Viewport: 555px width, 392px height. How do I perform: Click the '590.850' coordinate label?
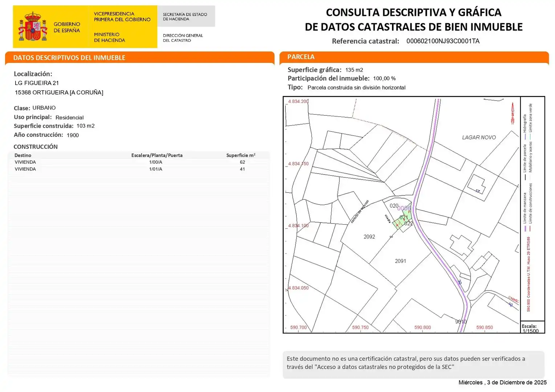485,327
